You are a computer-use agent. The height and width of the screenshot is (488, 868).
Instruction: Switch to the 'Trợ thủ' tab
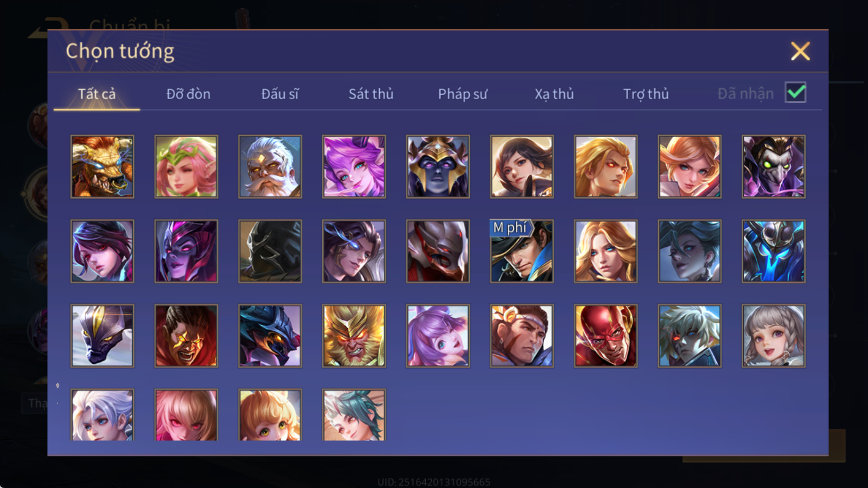coord(646,94)
